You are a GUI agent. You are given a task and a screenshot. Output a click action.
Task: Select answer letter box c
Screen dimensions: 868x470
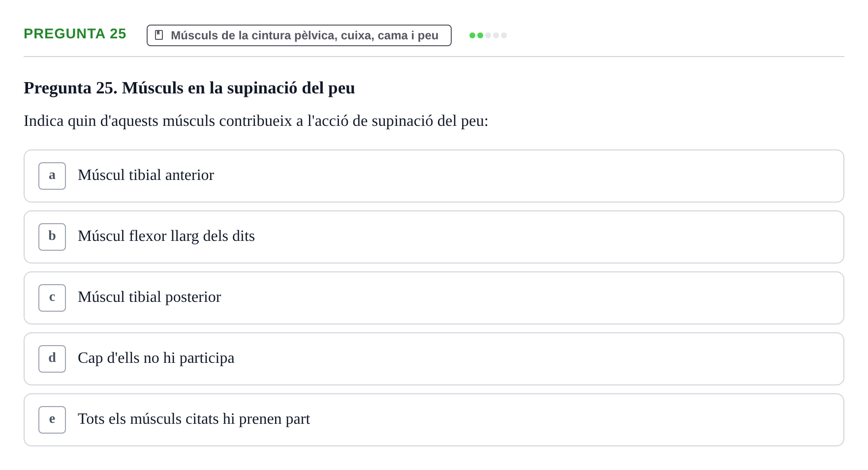tap(52, 298)
